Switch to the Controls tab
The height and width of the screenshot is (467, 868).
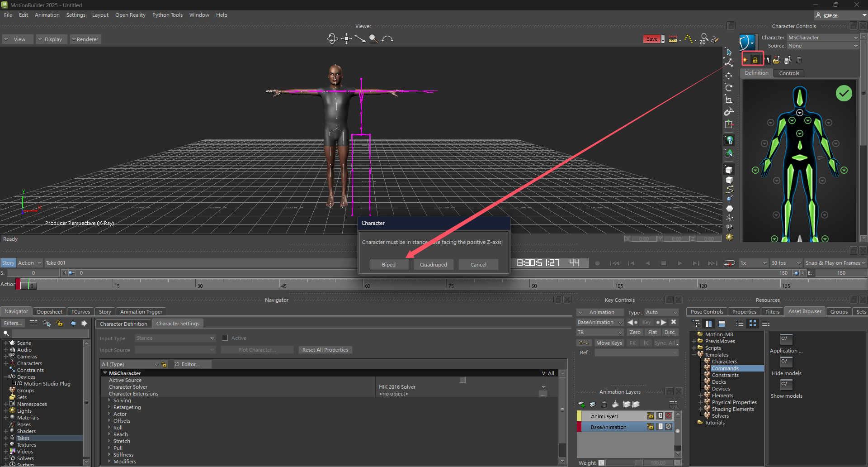pos(789,73)
